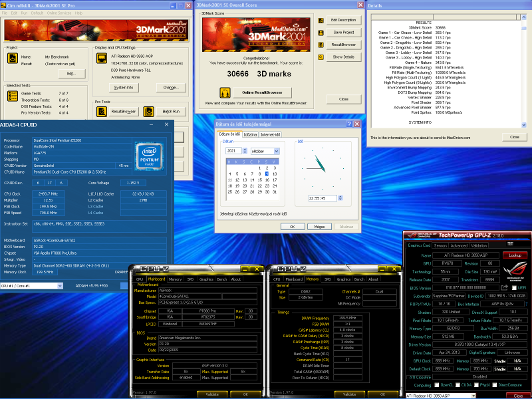Screen dimensions: 532x399
Task: Click the ROG logo in GPU-Z
Action: point(515,271)
